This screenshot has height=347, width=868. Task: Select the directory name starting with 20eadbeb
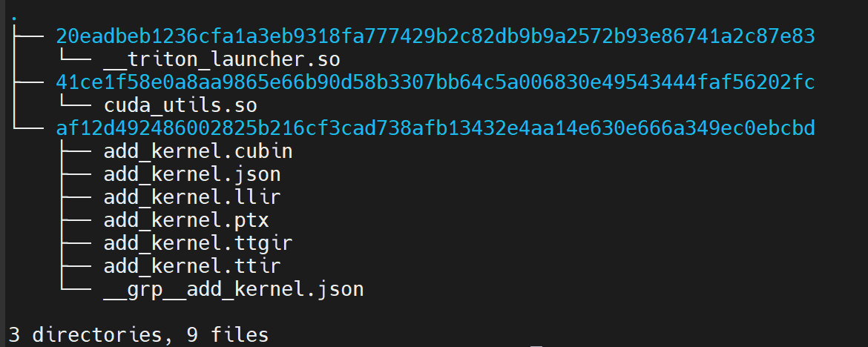click(x=435, y=36)
